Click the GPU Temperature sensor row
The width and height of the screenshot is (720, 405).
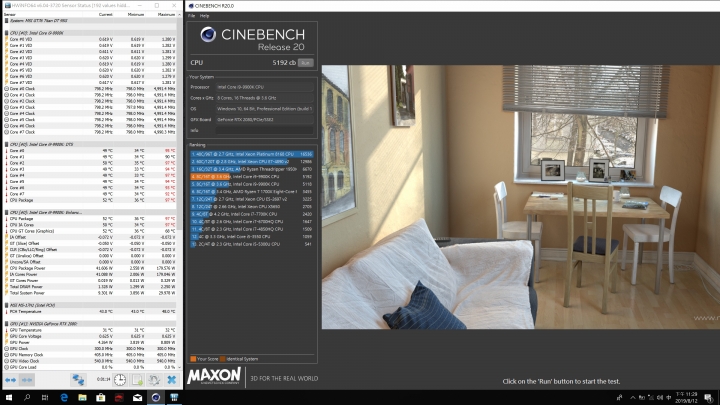point(90,330)
